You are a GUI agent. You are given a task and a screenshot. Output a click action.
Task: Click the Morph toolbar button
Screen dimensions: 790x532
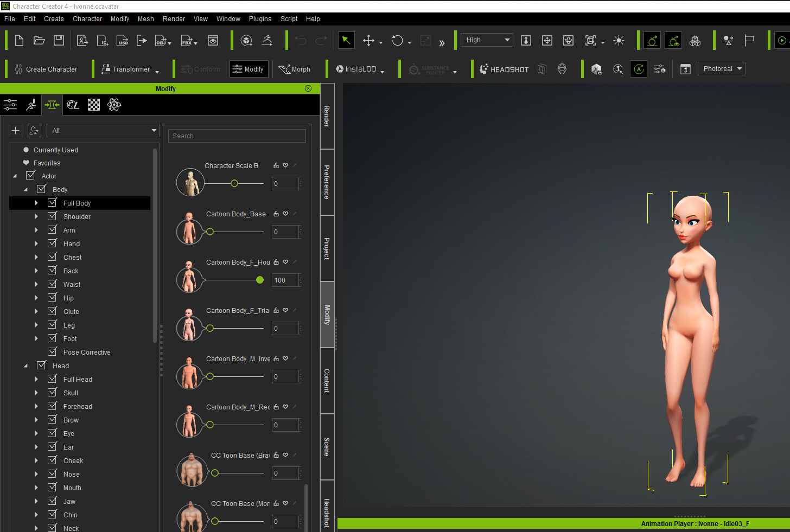[295, 69]
